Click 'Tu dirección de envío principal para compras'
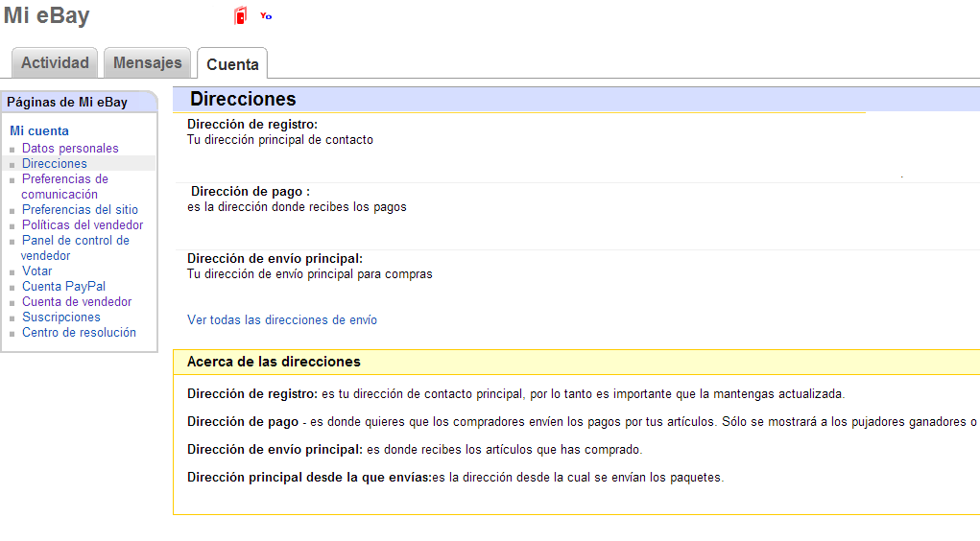The image size is (980, 541). click(309, 274)
